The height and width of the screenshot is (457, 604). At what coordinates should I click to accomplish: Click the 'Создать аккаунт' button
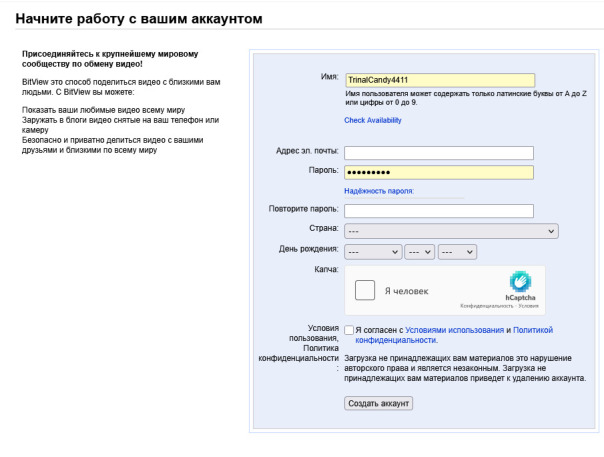(x=378, y=403)
